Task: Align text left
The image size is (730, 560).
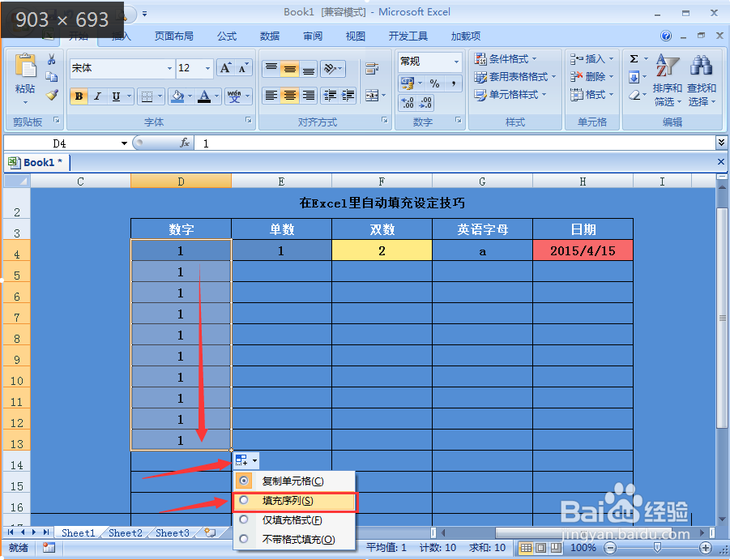Action: (271, 96)
